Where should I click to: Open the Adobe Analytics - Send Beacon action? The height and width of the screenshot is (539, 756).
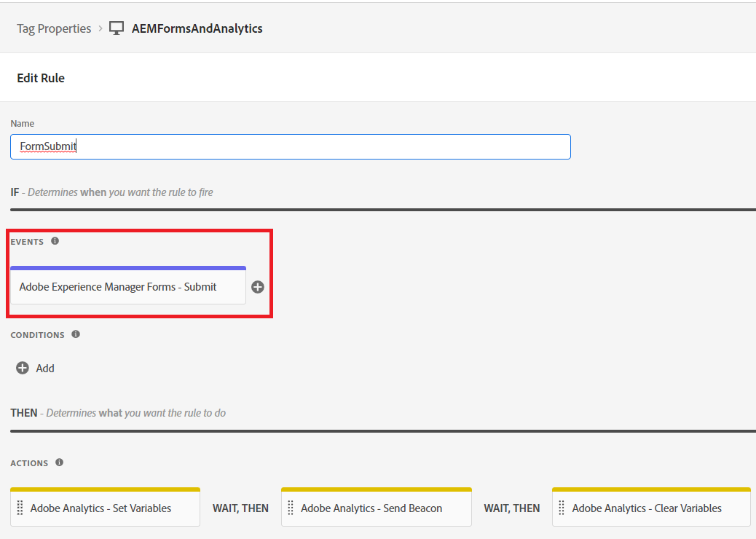pos(377,507)
